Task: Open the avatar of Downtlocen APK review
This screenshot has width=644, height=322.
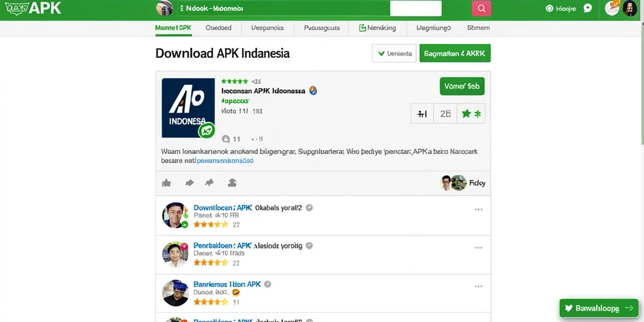Action: click(x=175, y=215)
